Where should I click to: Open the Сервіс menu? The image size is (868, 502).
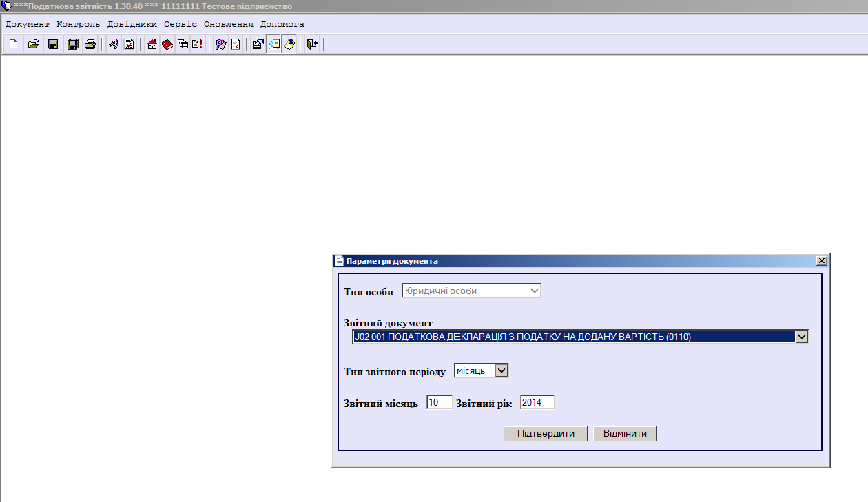coord(180,24)
